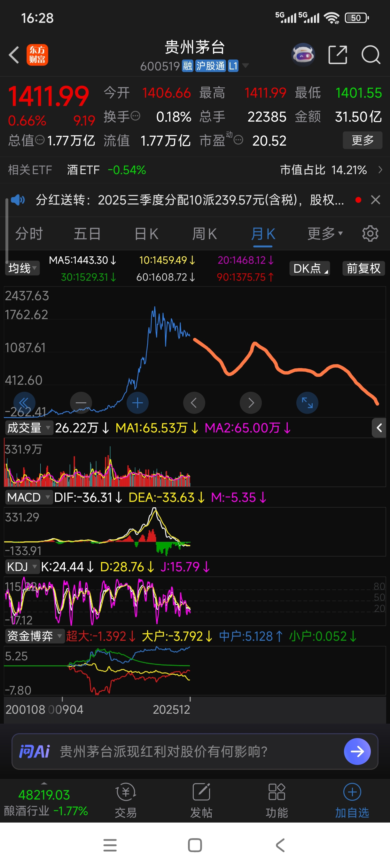Image resolution: width=390 pixels, height=868 pixels.
Task: Open the search magnifier
Action: 371,55
